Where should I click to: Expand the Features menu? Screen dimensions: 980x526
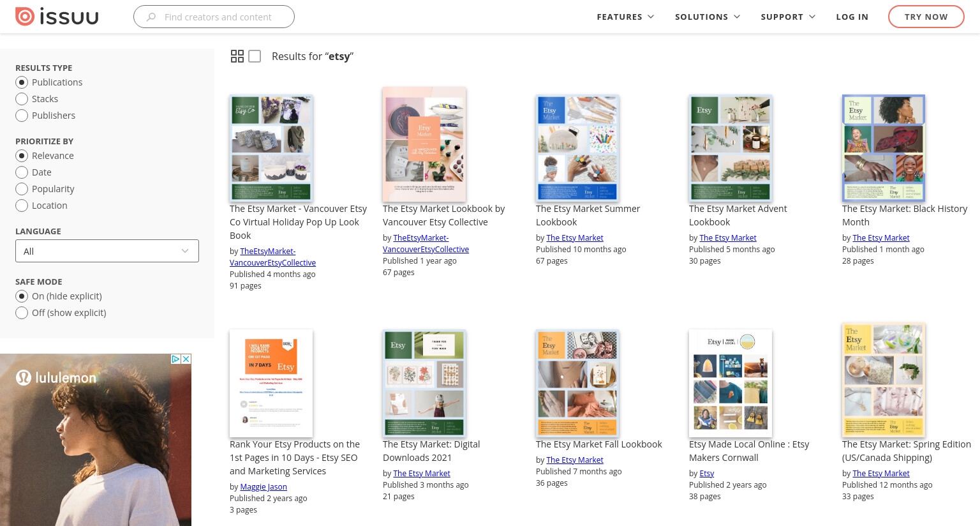pyautogui.click(x=625, y=17)
